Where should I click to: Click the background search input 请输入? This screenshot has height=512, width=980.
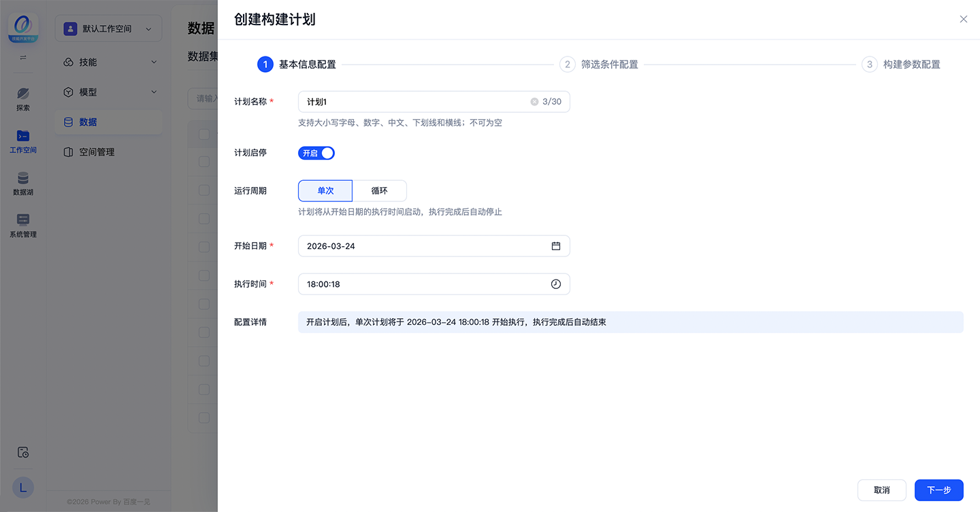point(203,99)
